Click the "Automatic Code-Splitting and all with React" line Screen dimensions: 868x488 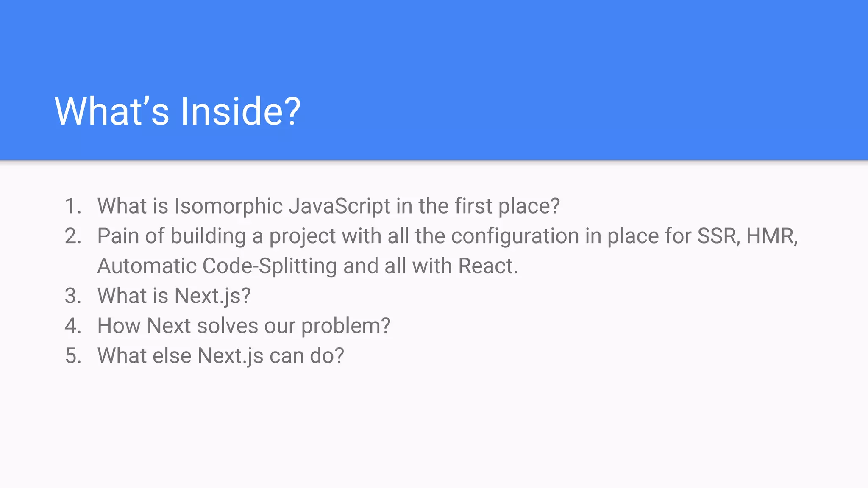click(x=308, y=266)
